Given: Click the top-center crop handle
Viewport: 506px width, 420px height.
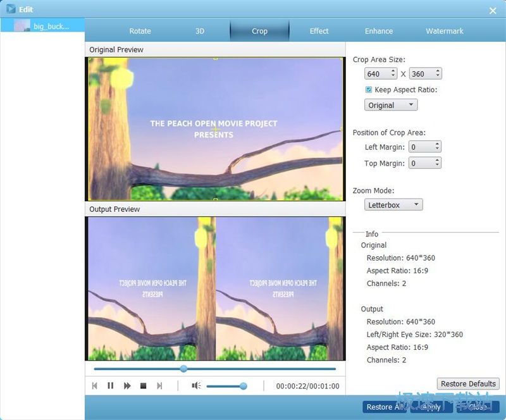Looking at the screenshot, I should [215, 59].
